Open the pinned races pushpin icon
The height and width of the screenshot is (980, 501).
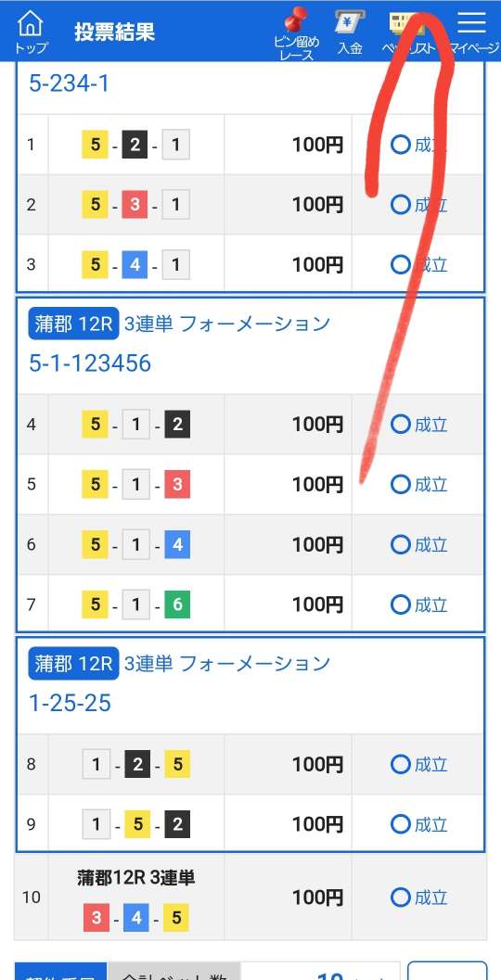pos(297,33)
